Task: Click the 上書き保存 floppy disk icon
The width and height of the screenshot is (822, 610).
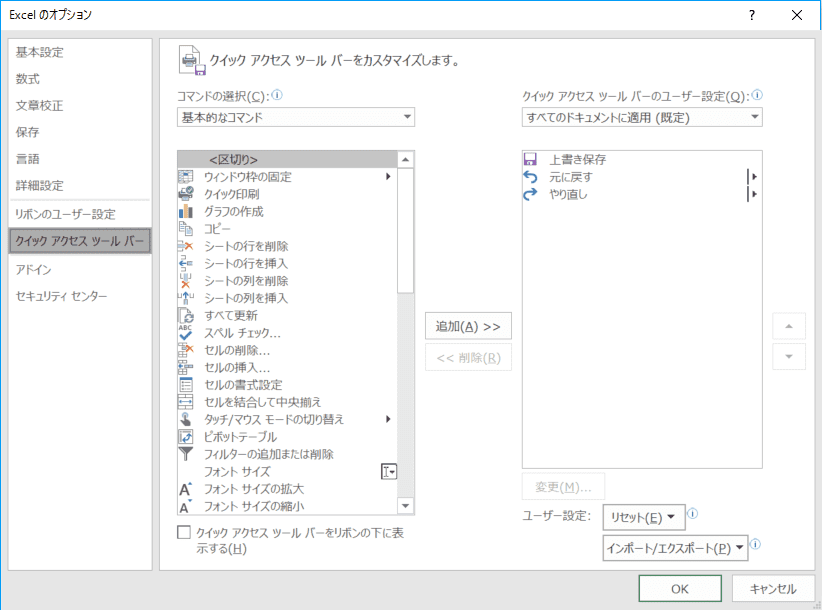Action: coord(530,159)
